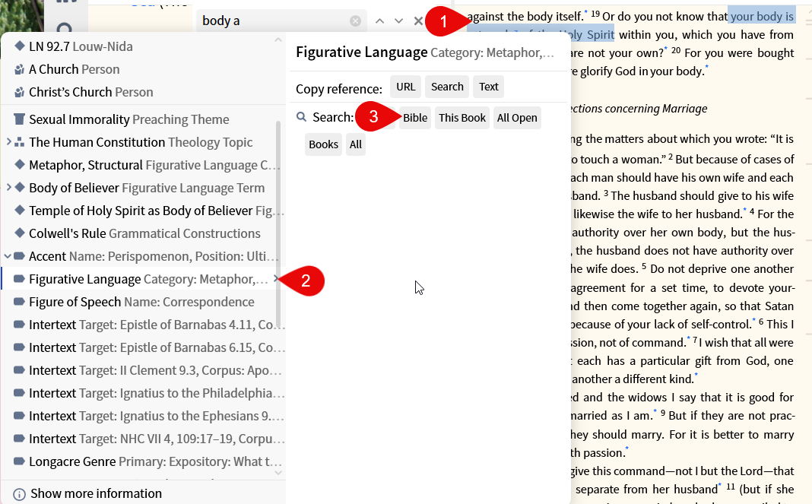Click the Longacre Genre label icon
The height and width of the screenshot is (504, 812).
pyautogui.click(x=19, y=461)
